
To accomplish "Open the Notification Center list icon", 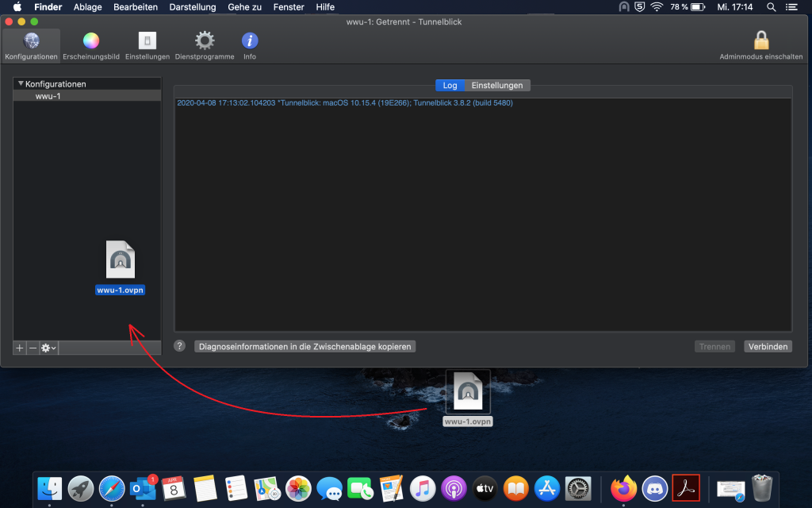I will (x=791, y=6).
